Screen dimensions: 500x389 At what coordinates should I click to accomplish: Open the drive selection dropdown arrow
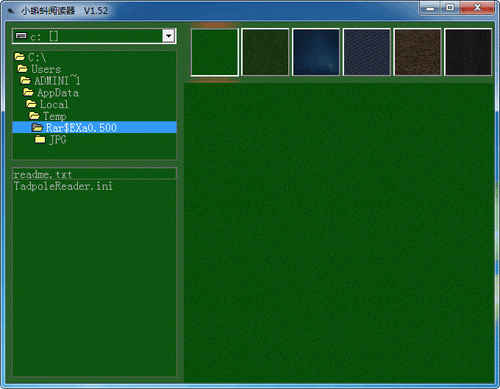[x=169, y=36]
